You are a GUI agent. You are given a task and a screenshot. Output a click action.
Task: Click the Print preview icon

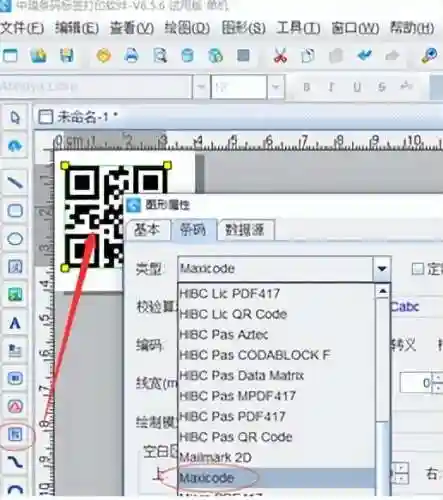click(x=160, y=56)
